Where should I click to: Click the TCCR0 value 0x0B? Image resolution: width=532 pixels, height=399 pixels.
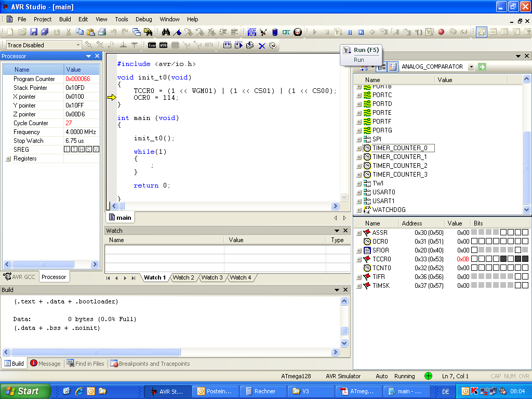click(x=463, y=259)
